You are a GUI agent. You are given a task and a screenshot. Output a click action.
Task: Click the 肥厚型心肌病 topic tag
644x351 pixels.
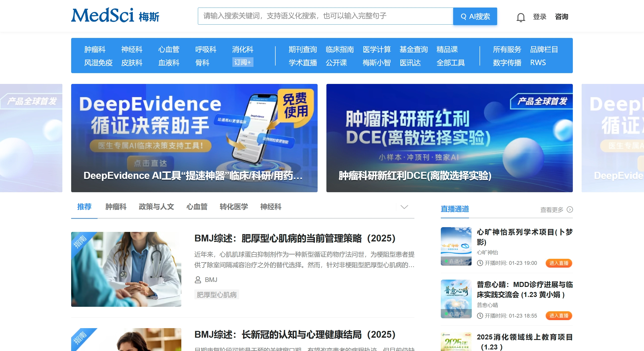coord(217,294)
